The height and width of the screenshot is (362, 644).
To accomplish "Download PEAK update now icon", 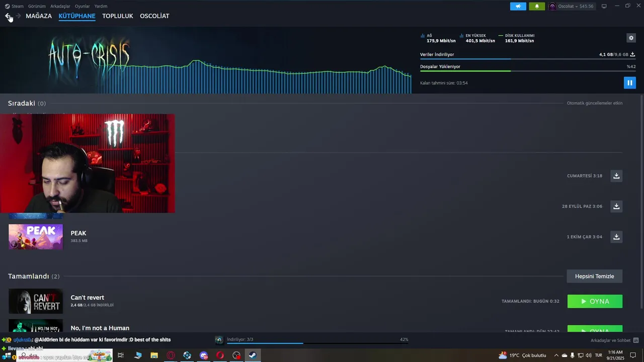I will [x=616, y=236].
